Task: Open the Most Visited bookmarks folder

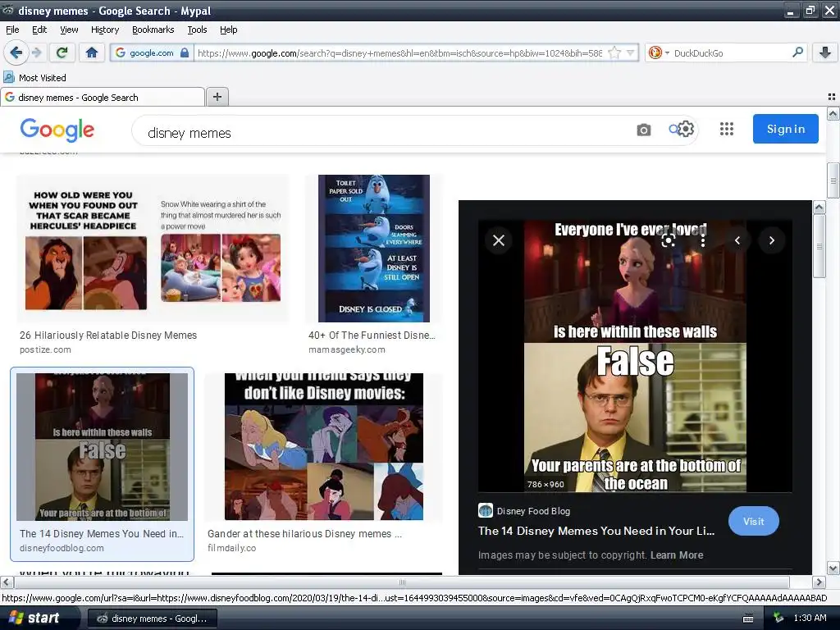Action: 34,78
